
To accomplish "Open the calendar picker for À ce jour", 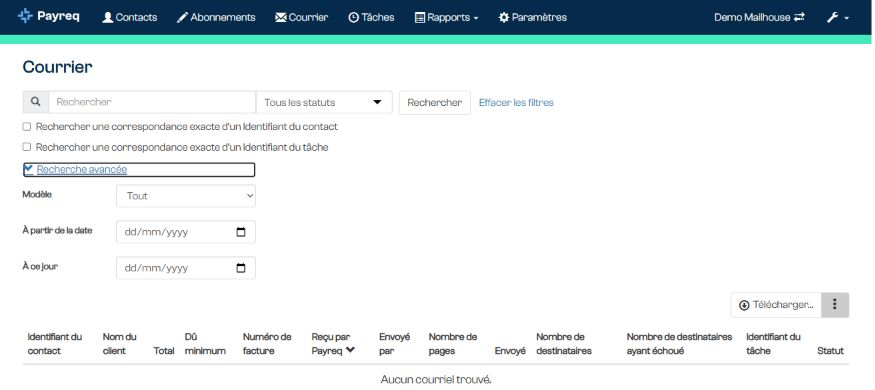I will [x=241, y=268].
